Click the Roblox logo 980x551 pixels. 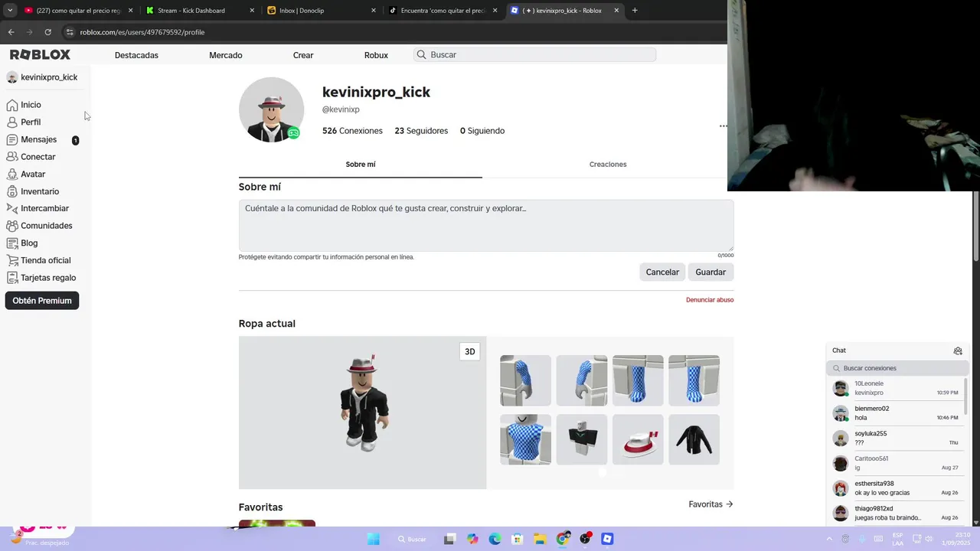point(40,55)
